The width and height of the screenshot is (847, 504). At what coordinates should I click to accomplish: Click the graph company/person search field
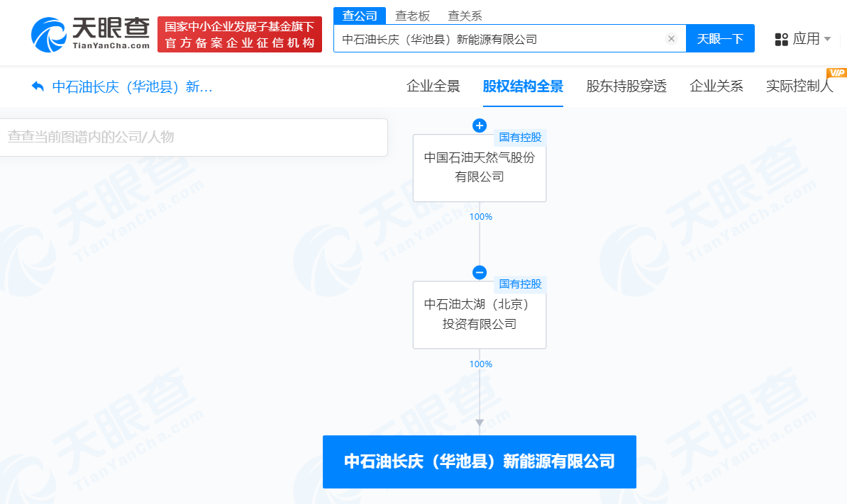click(x=194, y=138)
